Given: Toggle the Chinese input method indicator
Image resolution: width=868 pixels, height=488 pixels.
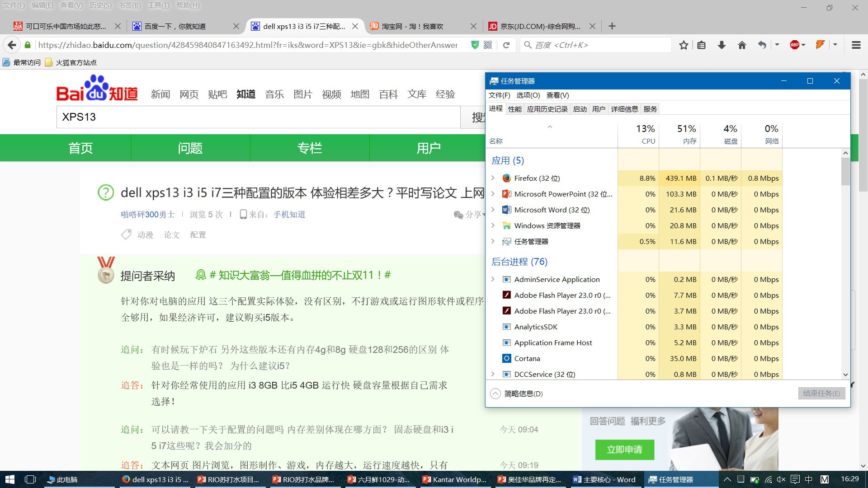Looking at the screenshot, I should coord(809,479).
